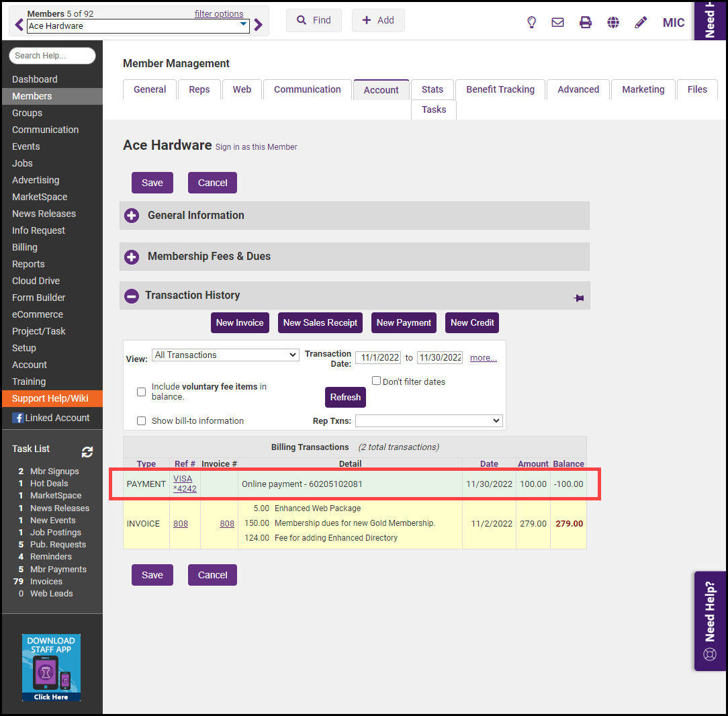Go to next member arrow
The width and height of the screenshot is (728, 716).
[x=259, y=26]
